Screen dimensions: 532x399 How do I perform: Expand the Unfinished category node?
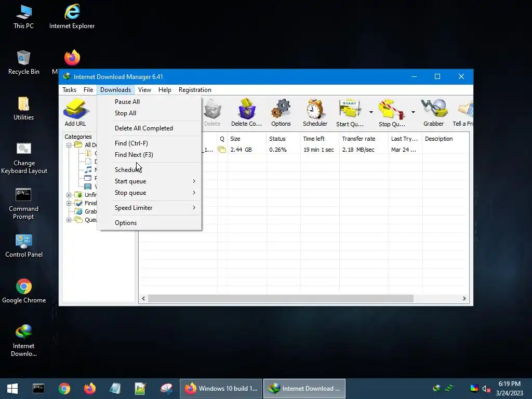69,195
